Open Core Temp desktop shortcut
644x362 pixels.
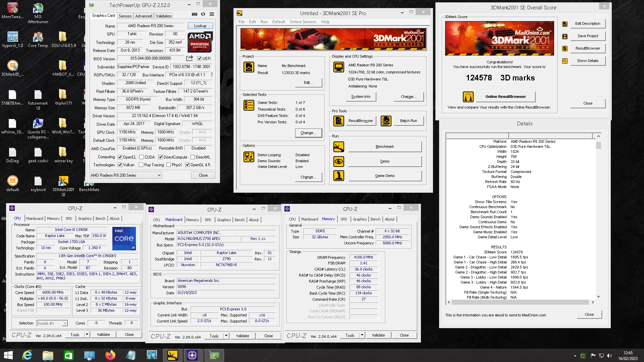[x=38, y=40]
